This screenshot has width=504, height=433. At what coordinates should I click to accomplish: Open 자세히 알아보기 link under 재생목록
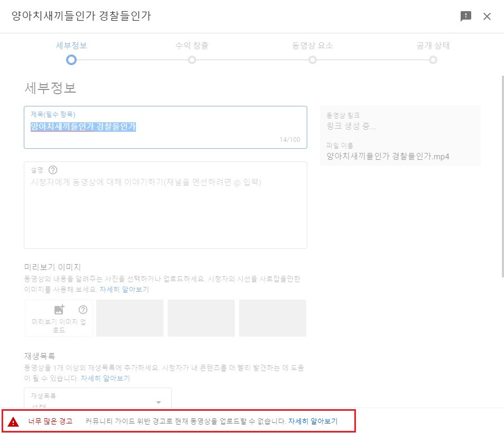[105, 378]
